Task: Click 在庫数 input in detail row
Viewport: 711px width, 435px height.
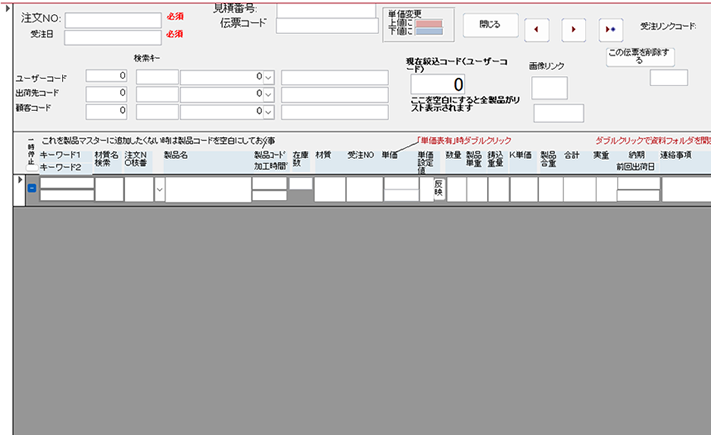Action: 301,183
